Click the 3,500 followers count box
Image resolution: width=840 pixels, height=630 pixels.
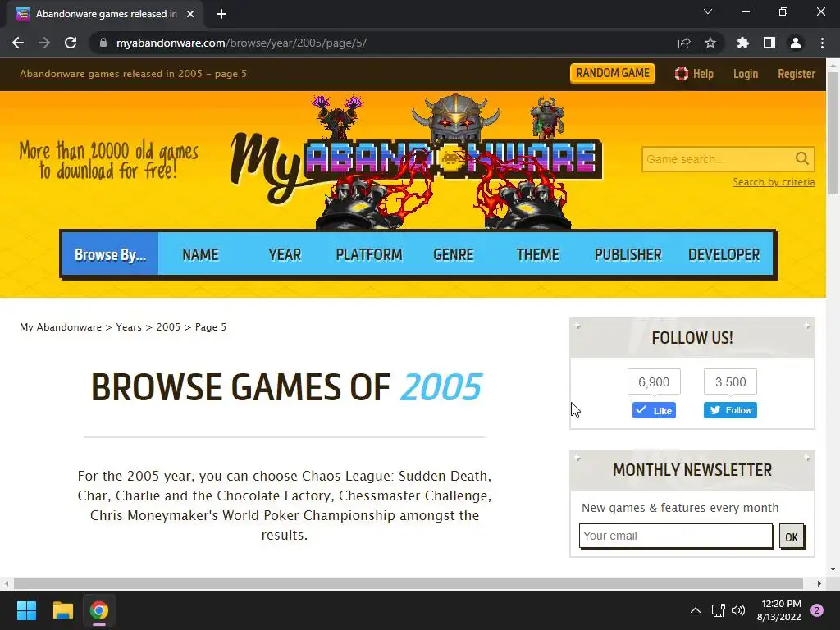pos(730,381)
